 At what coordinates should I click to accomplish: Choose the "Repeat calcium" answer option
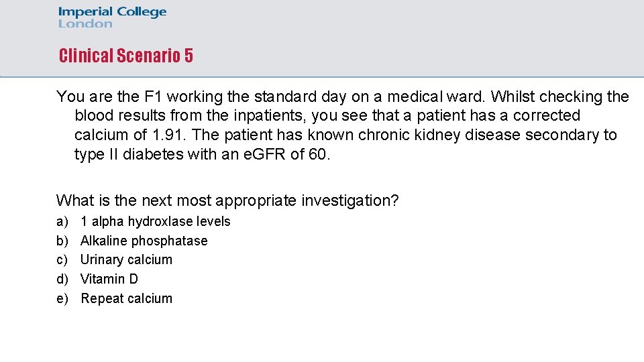126,298
